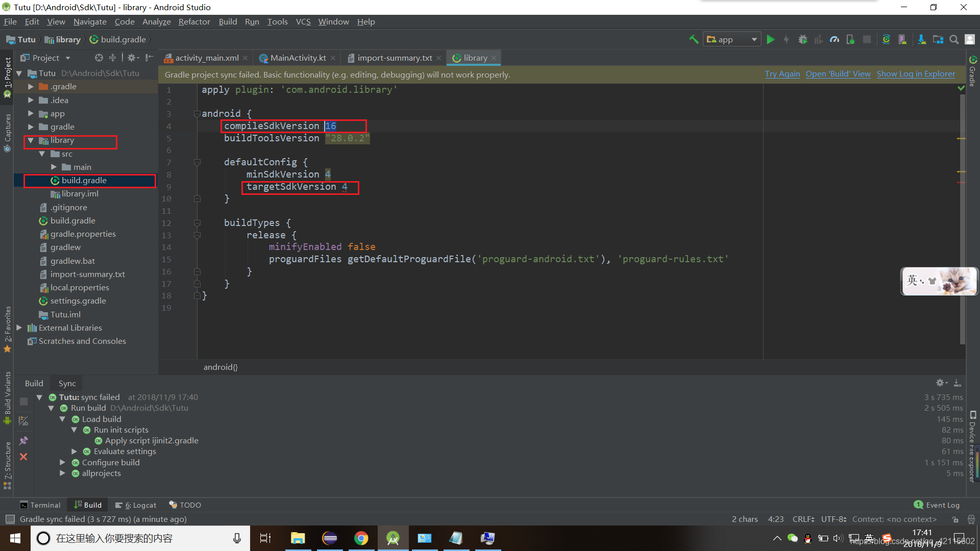This screenshot has width=980, height=551.
Task: Open Project Structure icon
Action: [x=938, y=39]
